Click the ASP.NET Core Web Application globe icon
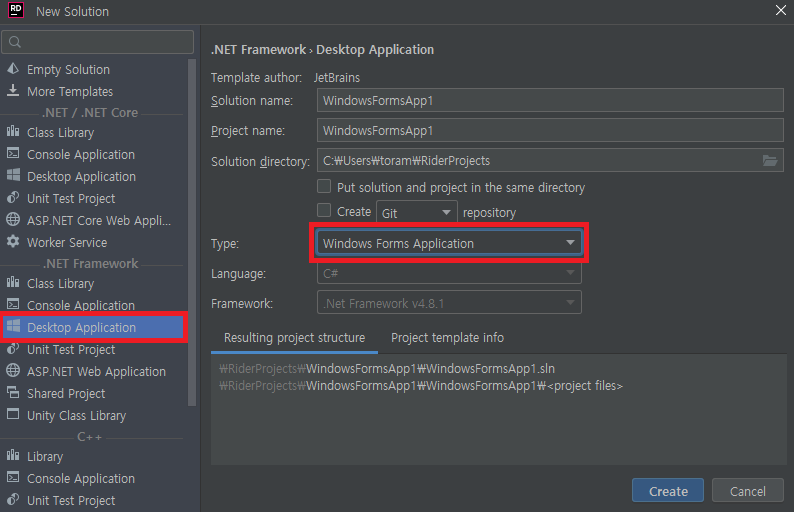Screen dimensions: 794x512 click(x=13, y=219)
